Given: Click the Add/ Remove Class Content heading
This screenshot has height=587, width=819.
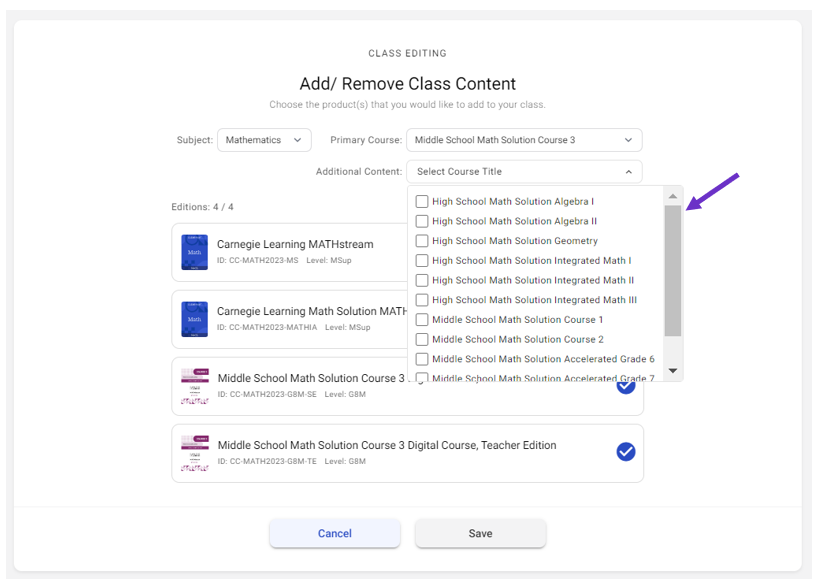Looking at the screenshot, I should [407, 84].
